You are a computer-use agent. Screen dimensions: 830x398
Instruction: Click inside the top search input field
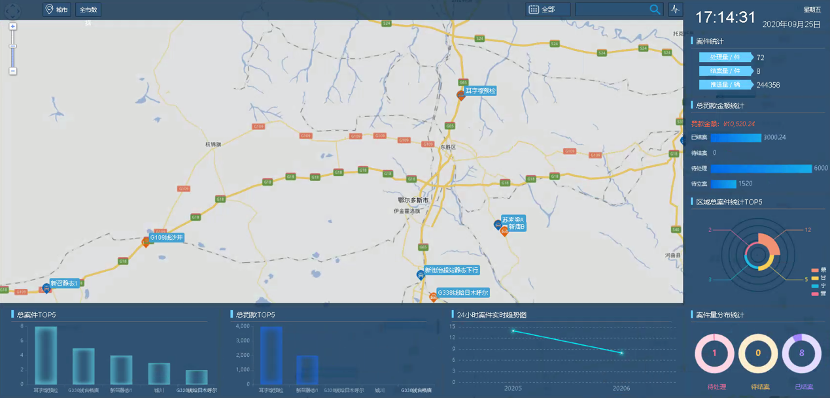pos(611,10)
